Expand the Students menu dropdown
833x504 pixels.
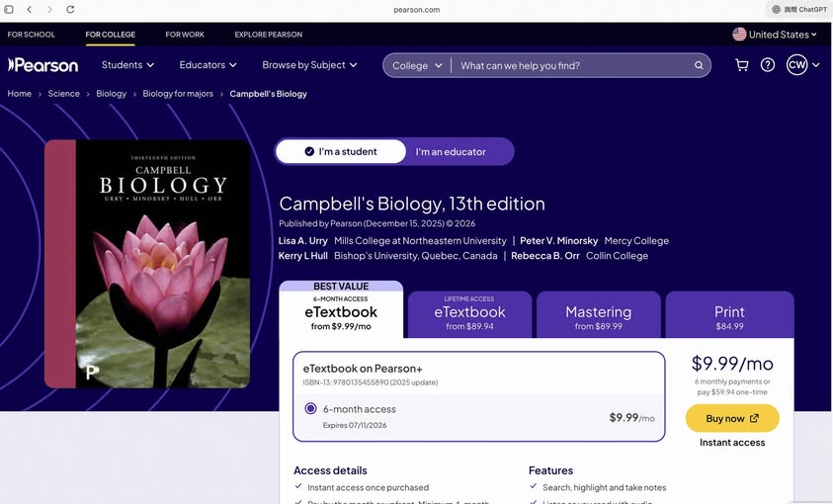pyautogui.click(x=128, y=65)
